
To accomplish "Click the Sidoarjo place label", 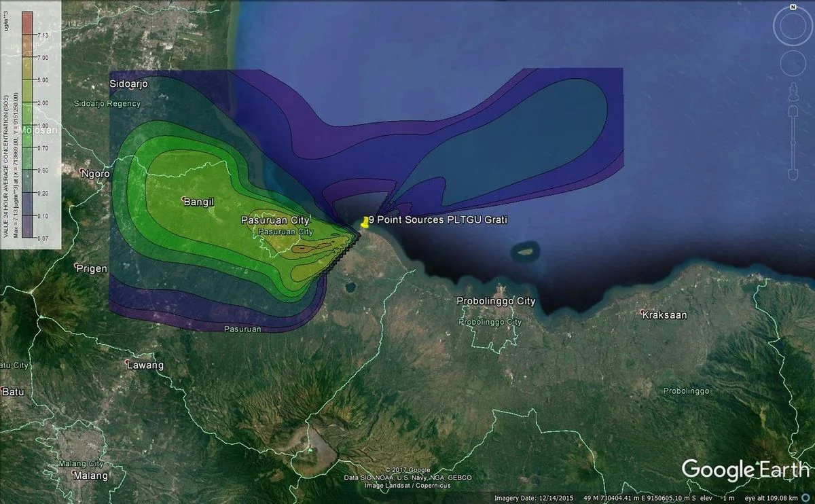I will [129, 84].
